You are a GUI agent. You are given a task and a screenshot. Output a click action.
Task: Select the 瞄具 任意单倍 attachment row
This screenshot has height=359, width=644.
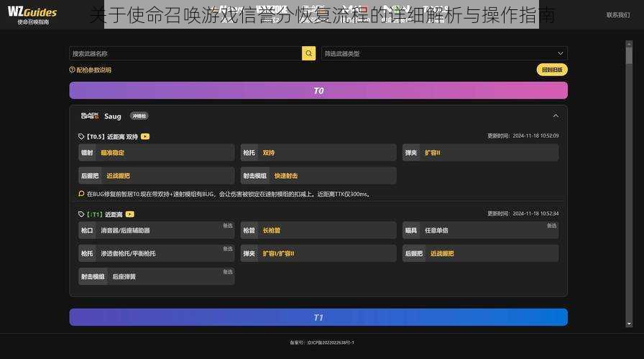click(481, 230)
